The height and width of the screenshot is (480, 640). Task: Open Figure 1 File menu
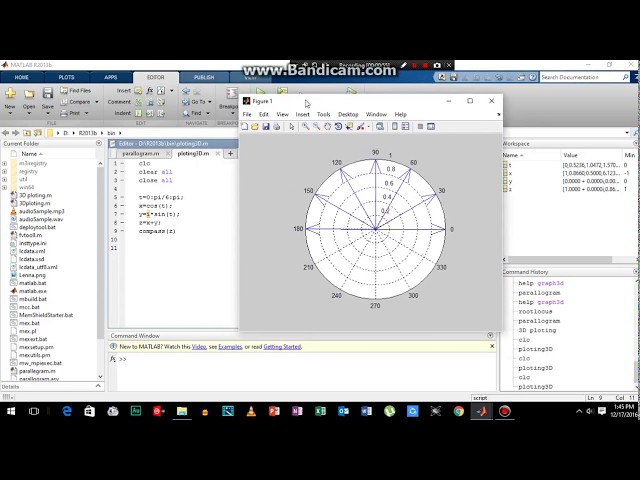247,115
